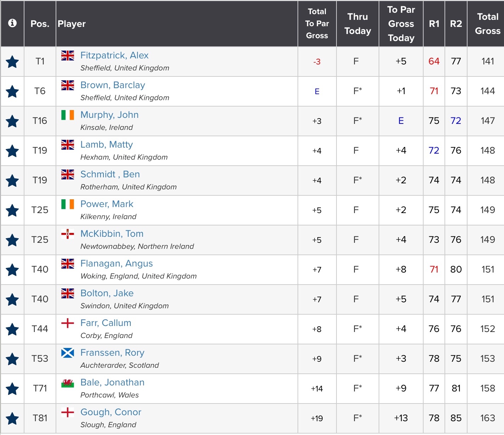504x435 pixels.
Task: Click Scotland flag next to Rory Franssen
Action: 68,353
